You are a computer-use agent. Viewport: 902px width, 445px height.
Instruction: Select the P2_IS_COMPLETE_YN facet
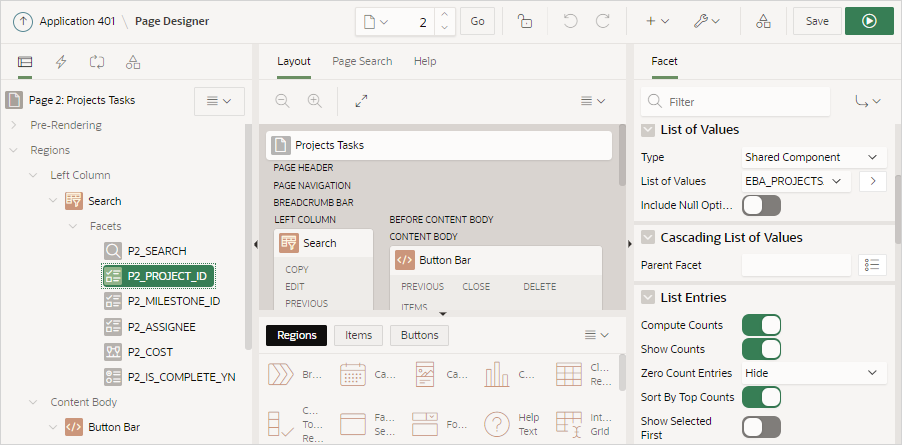[181, 377]
